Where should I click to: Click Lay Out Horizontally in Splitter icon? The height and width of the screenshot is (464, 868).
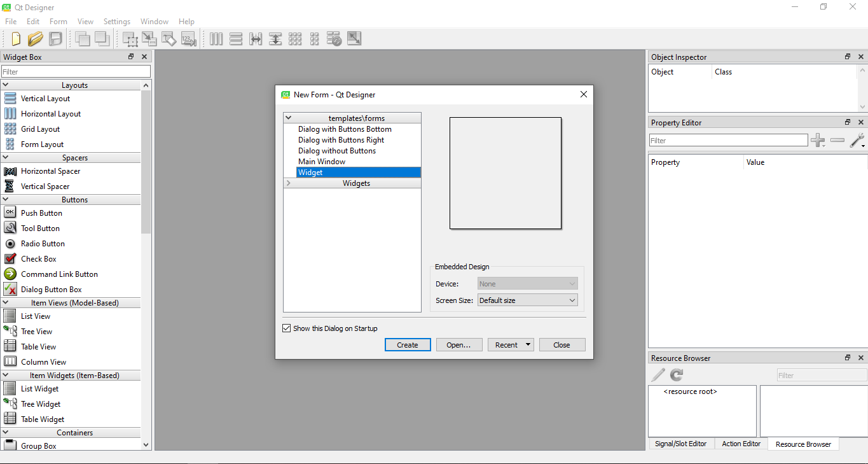[x=256, y=39]
